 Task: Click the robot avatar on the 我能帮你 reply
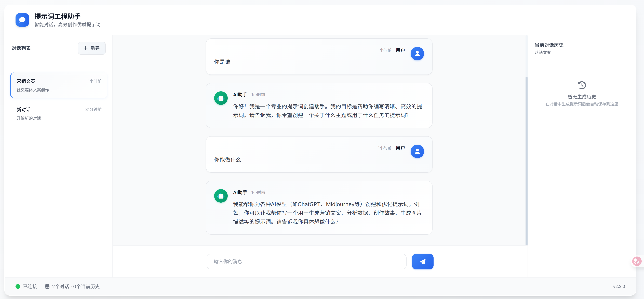(x=221, y=196)
